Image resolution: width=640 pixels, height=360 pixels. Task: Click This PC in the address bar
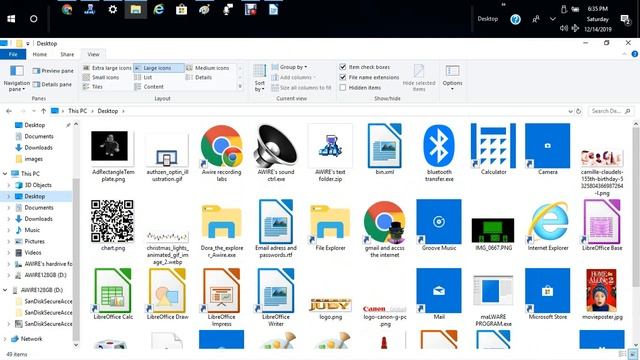pyautogui.click(x=78, y=111)
